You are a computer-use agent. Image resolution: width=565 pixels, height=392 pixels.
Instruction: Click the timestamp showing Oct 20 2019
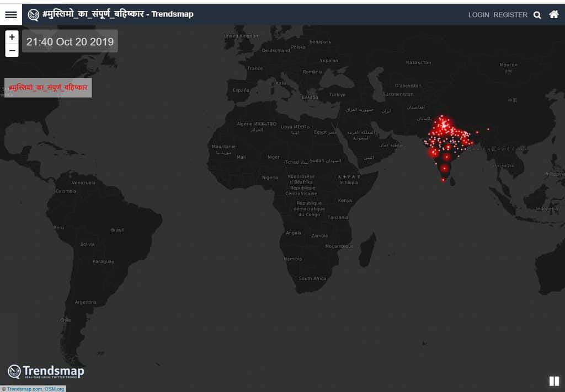coord(70,41)
